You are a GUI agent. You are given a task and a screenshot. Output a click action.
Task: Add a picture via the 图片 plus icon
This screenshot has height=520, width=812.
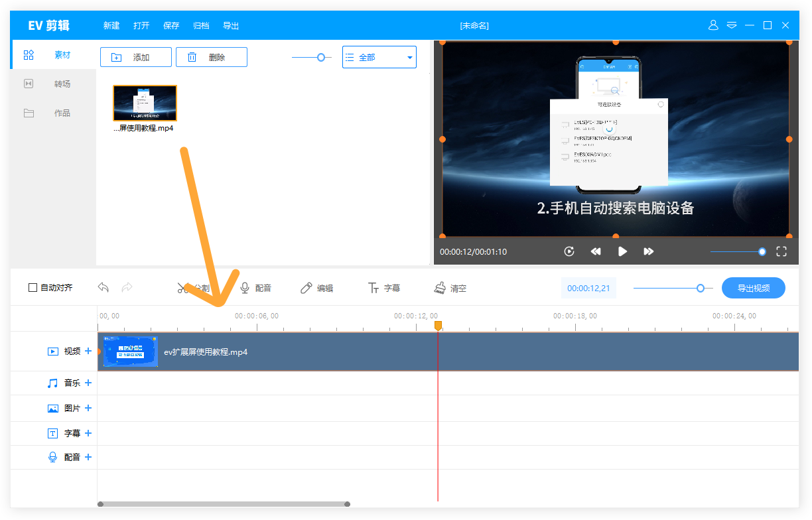(x=88, y=408)
